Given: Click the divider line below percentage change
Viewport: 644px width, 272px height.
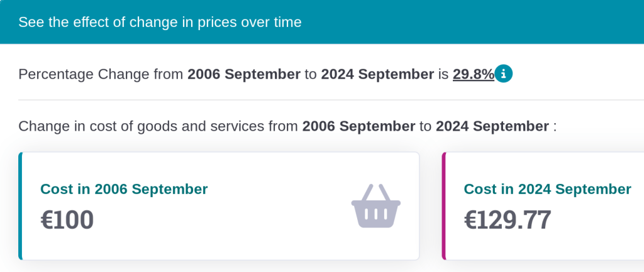Looking at the screenshot, I should (x=314, y=99).
